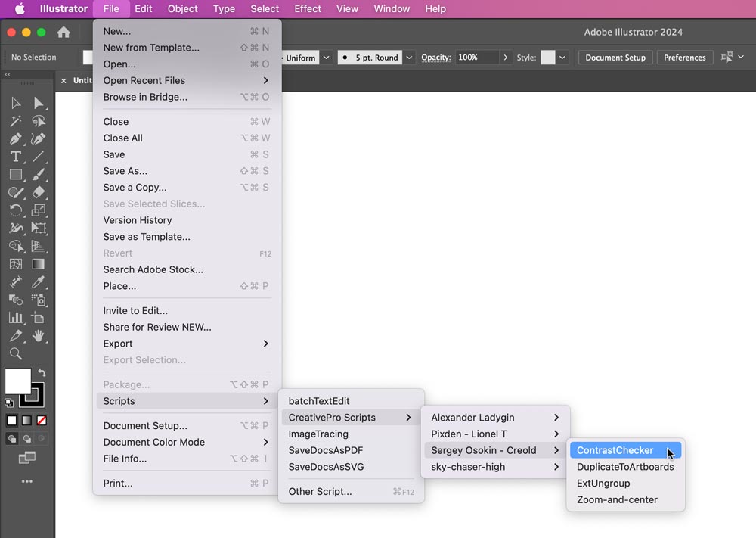The image size is (756, 538).
Task: Select the Shaper tool
Action: click(15, 192)
